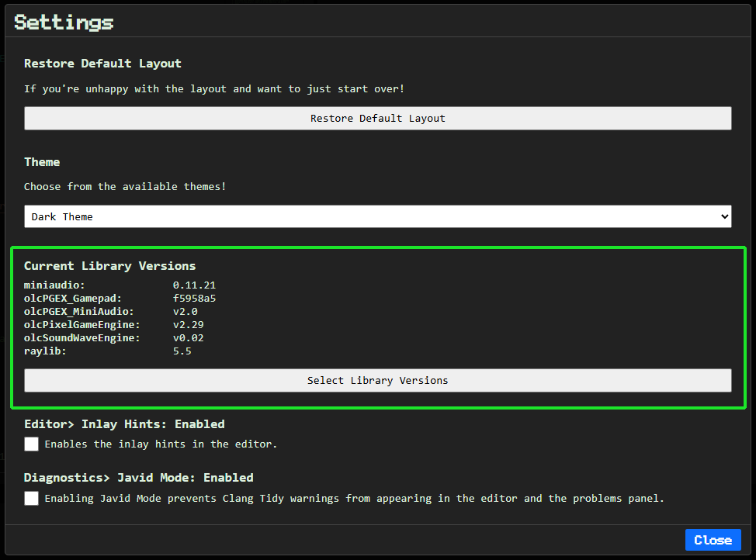The image size is (756, 560).
Task: Select the olcSoundWaveEngine library entry
Action: (x=116, y=337)
